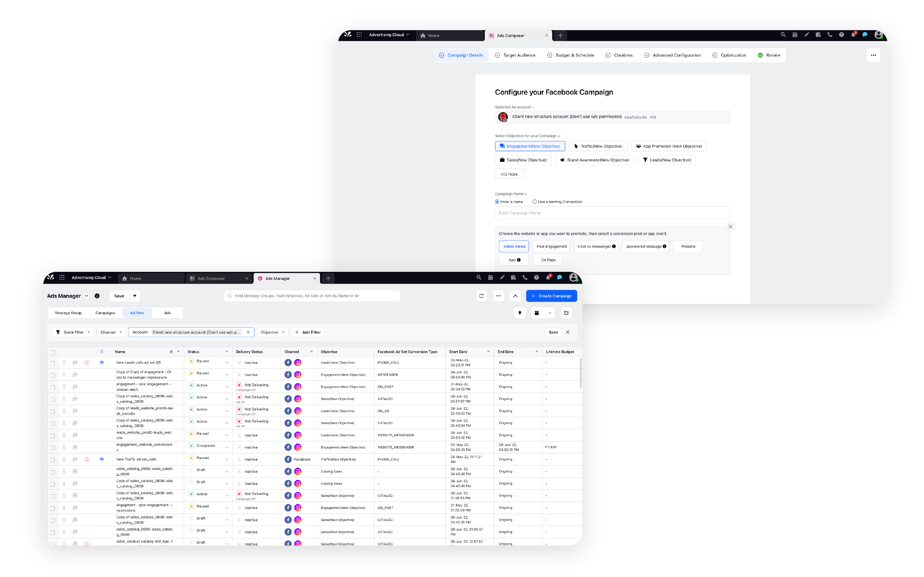Viewport: 924px width, 577px height.
Task: Click the info icon beside Ads Manager title
Action: click(97, 296)
